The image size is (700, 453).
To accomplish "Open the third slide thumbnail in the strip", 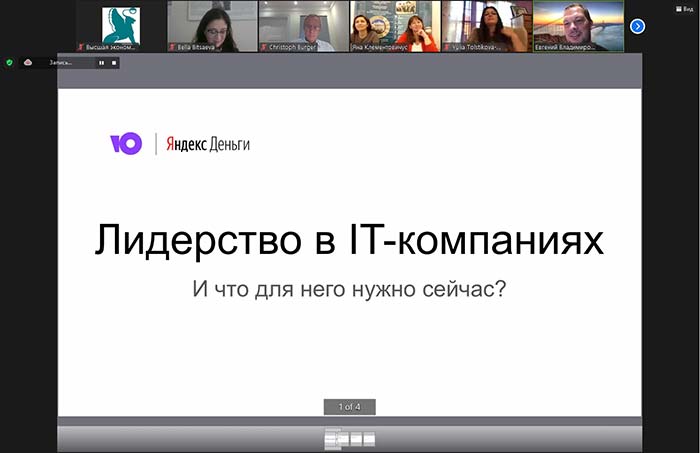I will coord(356,439).
